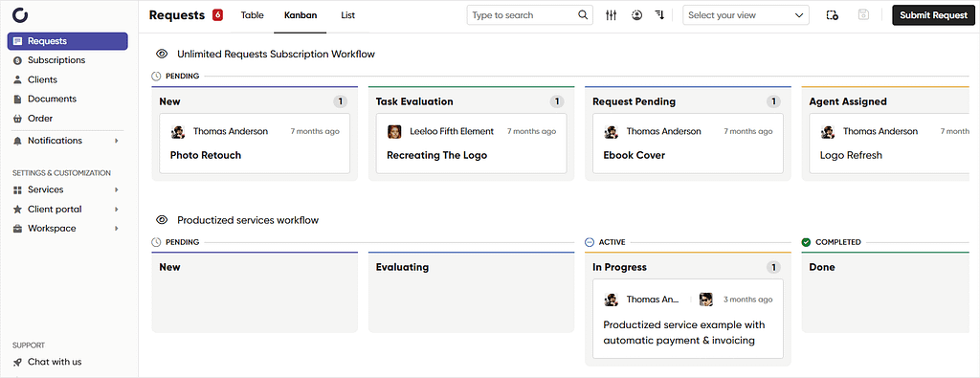Click the Submit Request button
Image resolution: width=980 pixels, height=378 pixels.
pos(934,15)
